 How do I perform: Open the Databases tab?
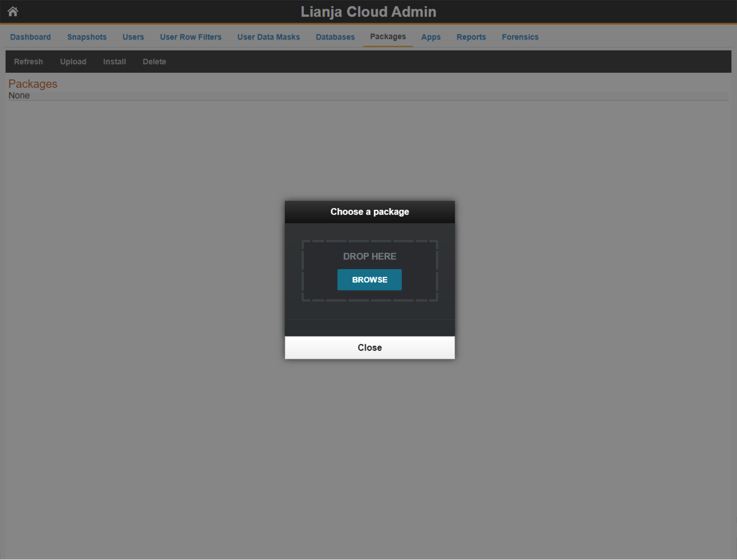click(x=335, y=37)
